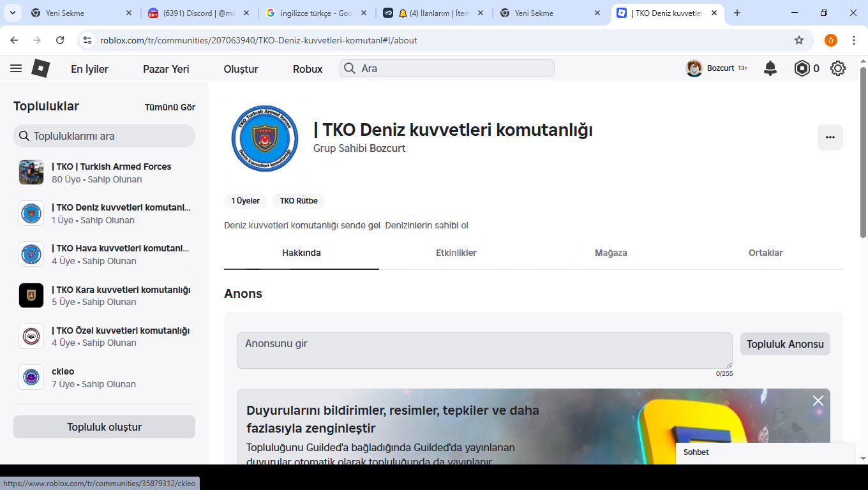Dismiss the Guilded promotion banner

tap(818, 401)
